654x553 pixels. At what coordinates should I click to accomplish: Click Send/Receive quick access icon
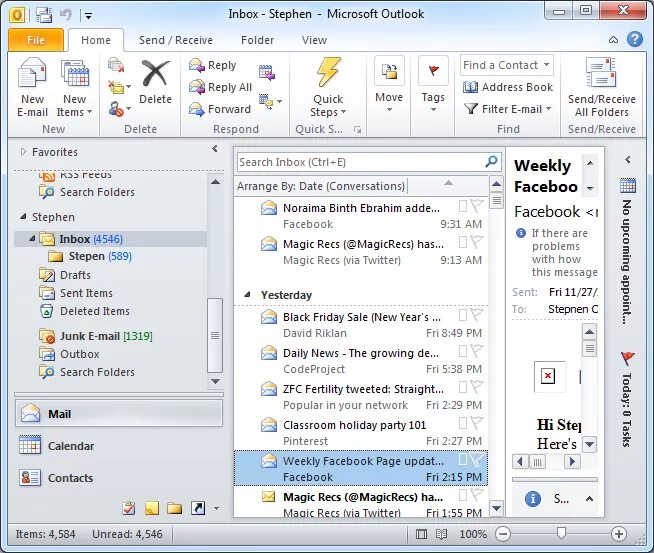point(43,15)
